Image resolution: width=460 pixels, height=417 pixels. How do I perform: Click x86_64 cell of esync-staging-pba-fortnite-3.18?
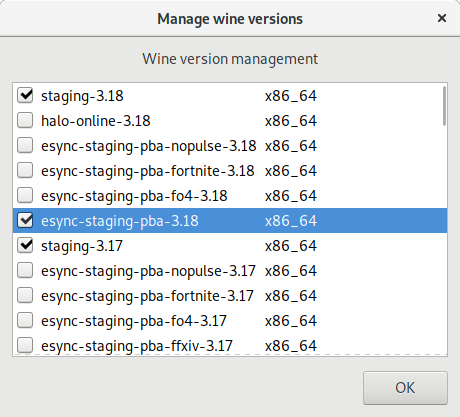(291, 171)
